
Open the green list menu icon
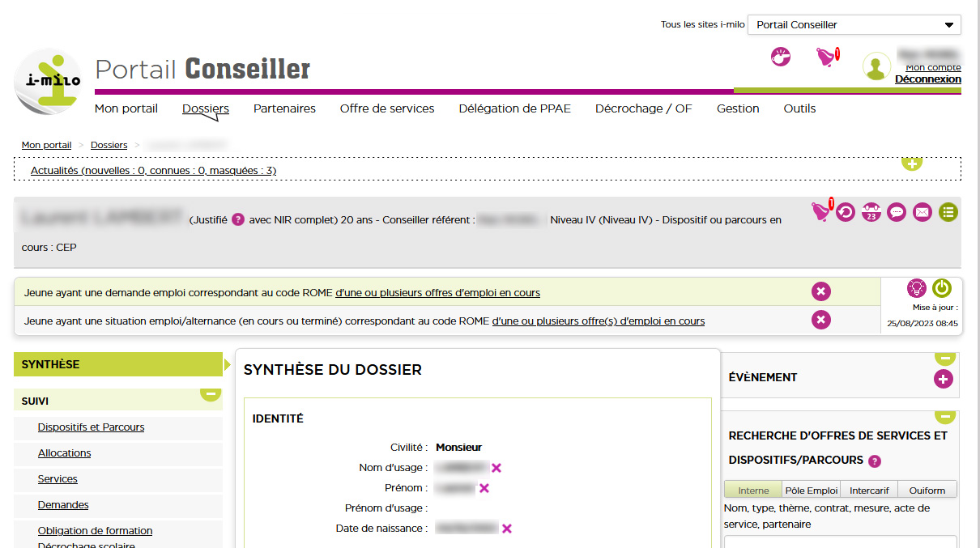948,212
